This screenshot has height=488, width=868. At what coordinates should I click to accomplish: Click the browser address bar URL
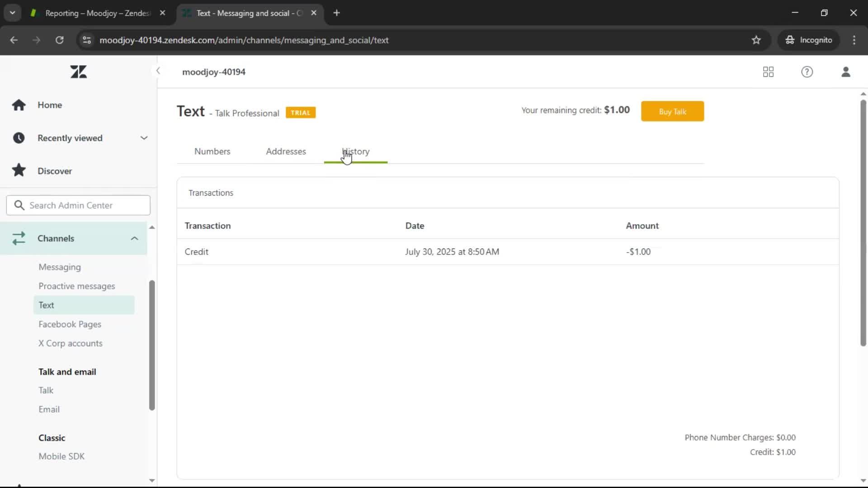[244, 40]
